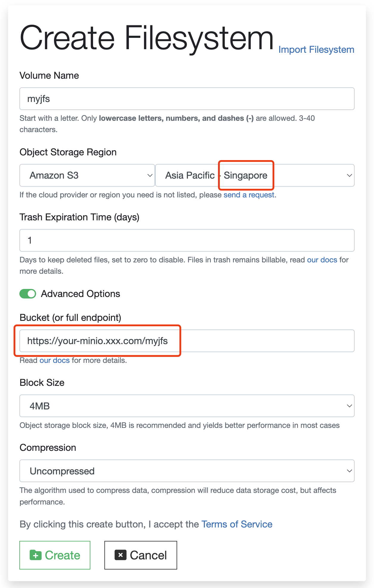
Task: Expand the Uncompressed compression dropdown
Action: pyautogui.click(x=187, y=471)
